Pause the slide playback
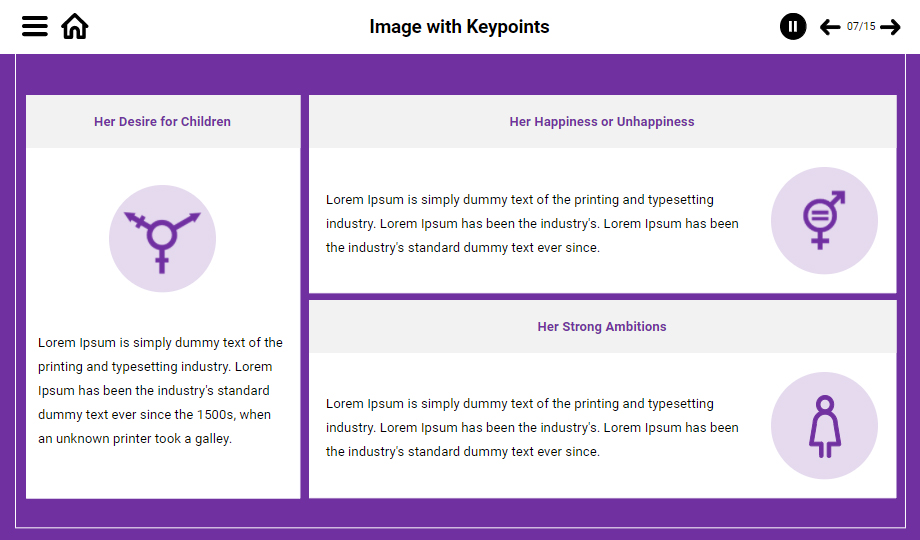920x540 pixels. pos(793,27)
